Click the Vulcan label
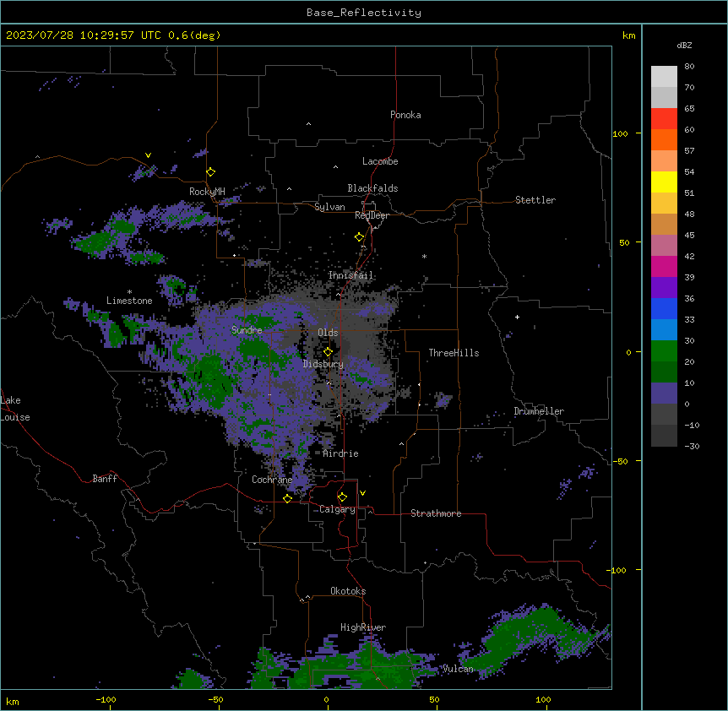Viewport: 728px width, 711px height. click(x=458, y=669)
